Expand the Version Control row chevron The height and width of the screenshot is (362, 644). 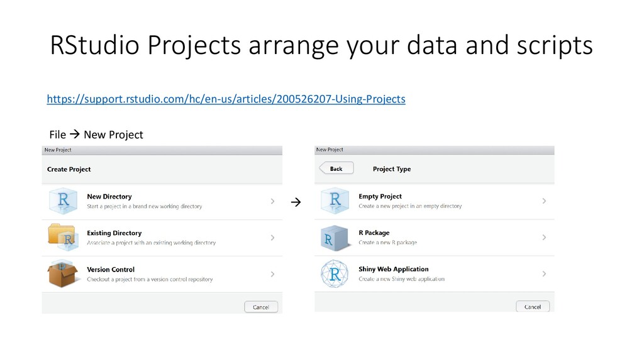272,274
